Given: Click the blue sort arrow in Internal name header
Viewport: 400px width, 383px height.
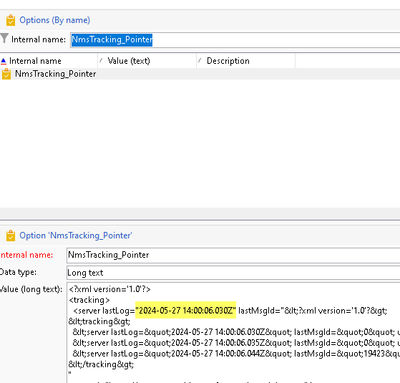Looking at the screenshot, I should click(3, 61).
